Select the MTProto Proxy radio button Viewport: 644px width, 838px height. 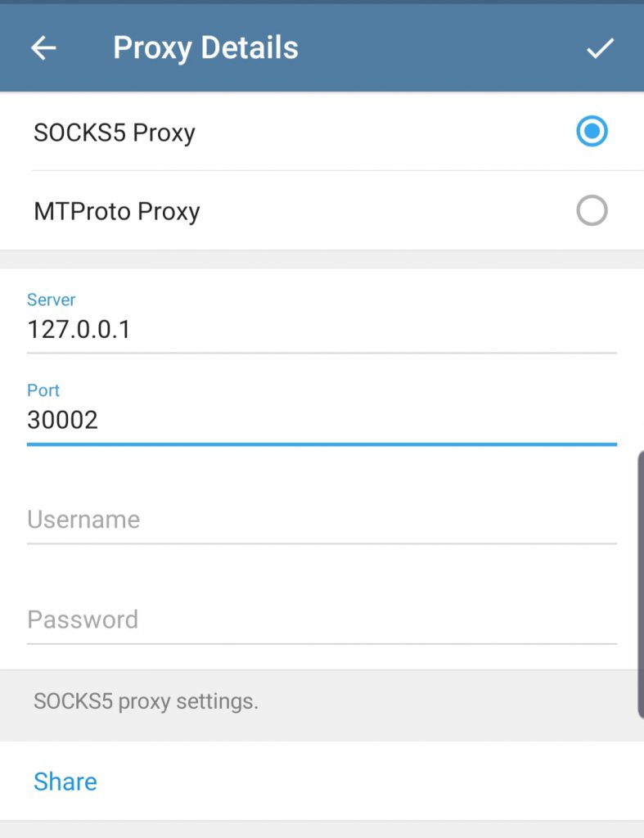(x=592, y=211)
